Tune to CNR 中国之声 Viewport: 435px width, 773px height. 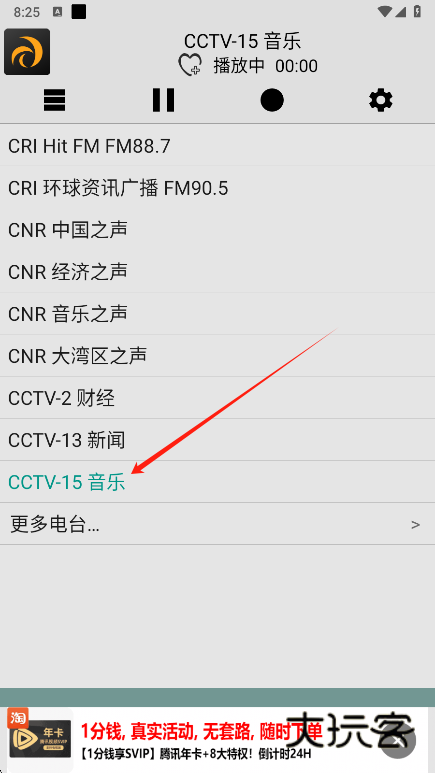pyautogui.click(x=218, y=230)
